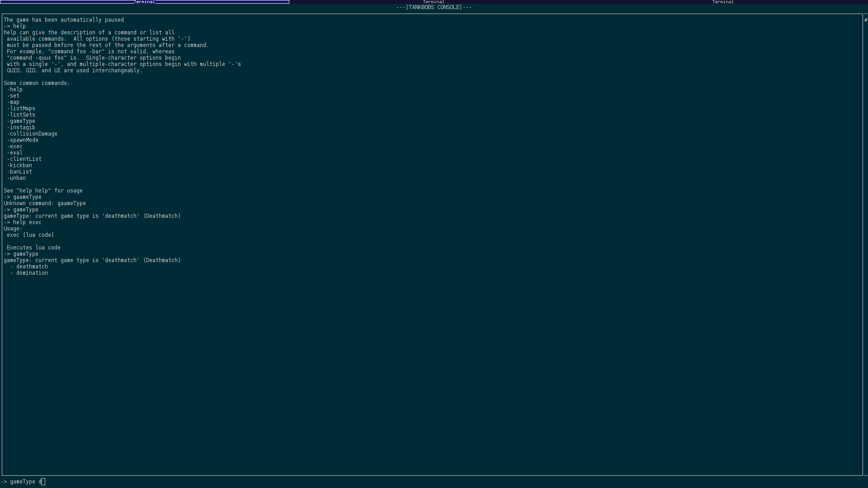
Task: Click the '#' marker at top right edge
Action: pyautogui.click(x=865, y=20)
